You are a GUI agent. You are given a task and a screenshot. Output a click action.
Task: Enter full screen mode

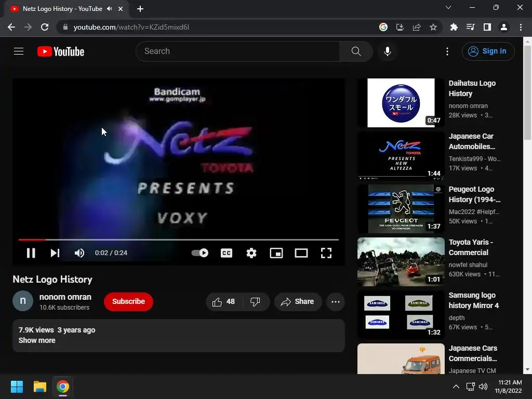point(326,253)
